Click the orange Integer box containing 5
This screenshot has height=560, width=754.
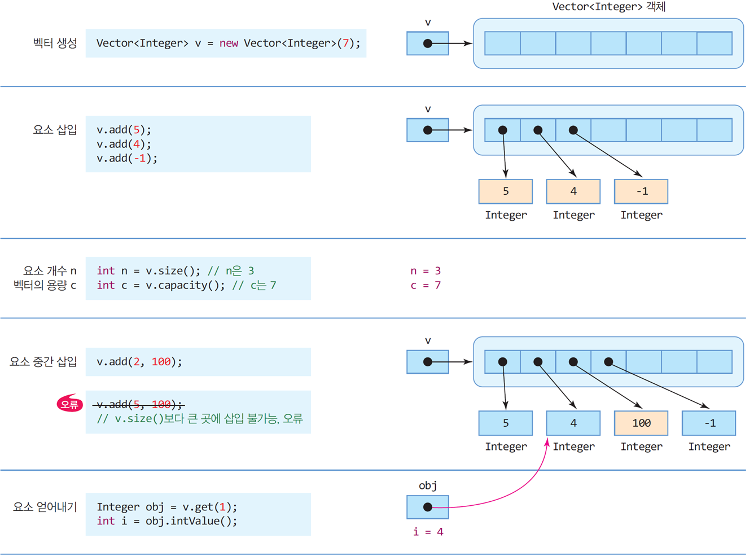point(506,191)
